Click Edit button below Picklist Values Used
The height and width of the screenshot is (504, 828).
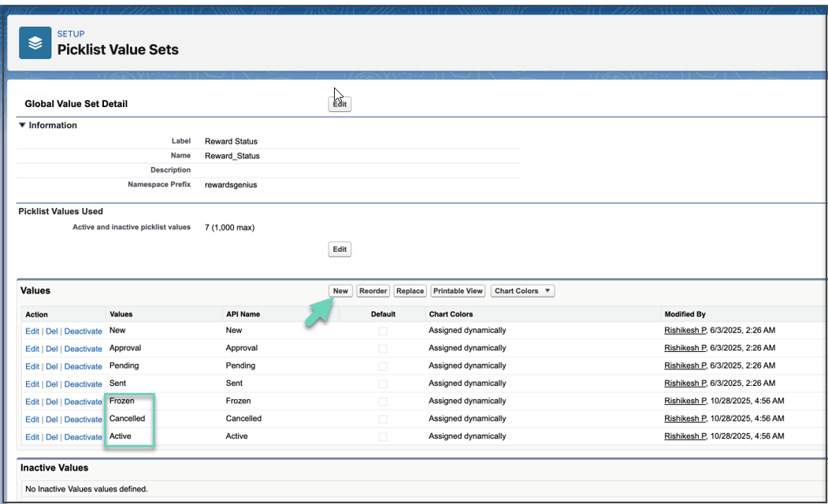[x=340, y=249]
